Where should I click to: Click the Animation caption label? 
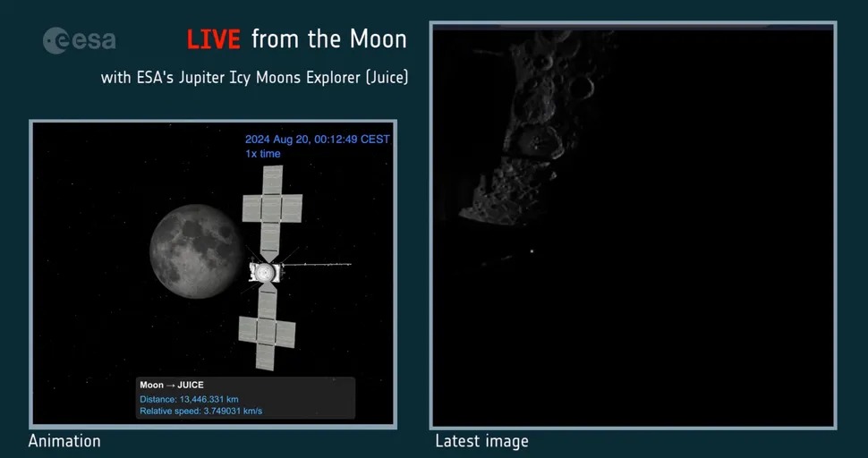point(64,441)
